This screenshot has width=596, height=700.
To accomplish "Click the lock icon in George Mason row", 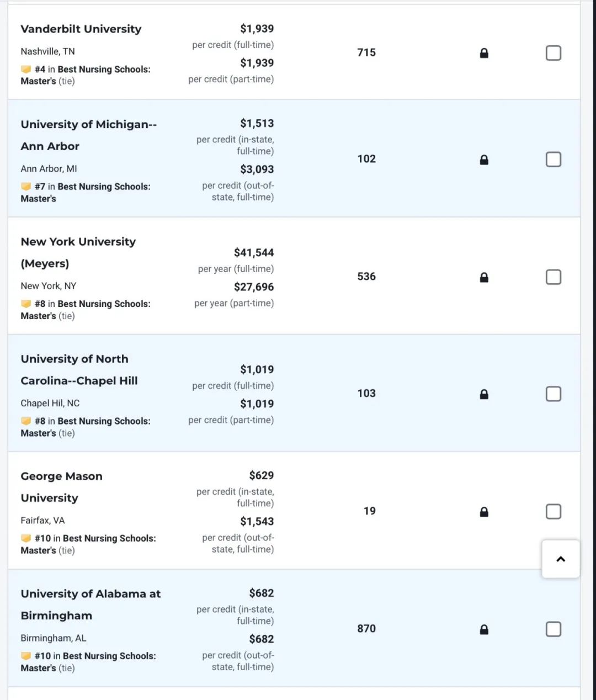I will point(484,512).
